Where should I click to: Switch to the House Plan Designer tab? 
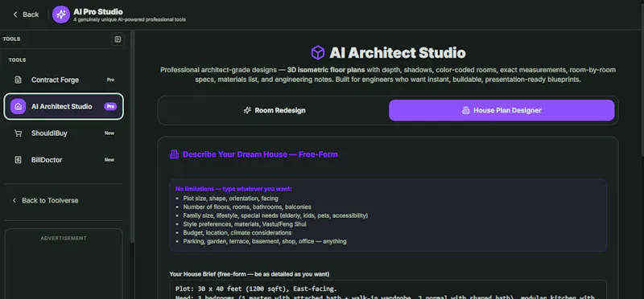coord(502,110)
